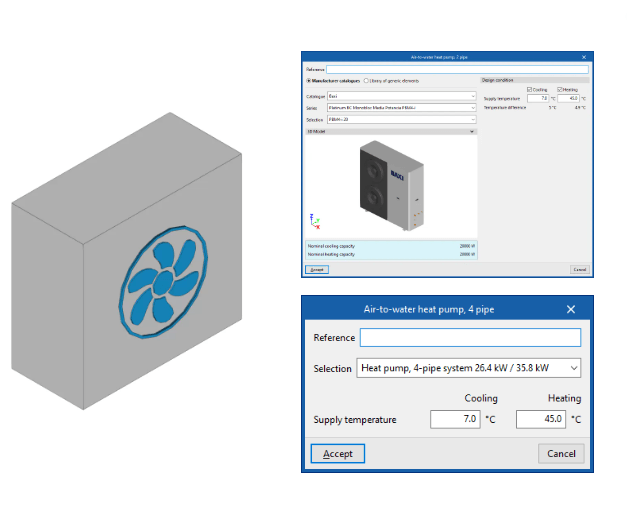627x514 pixels.
Task: Click the blue fan icon on the 3D unit
Action: 163,282
